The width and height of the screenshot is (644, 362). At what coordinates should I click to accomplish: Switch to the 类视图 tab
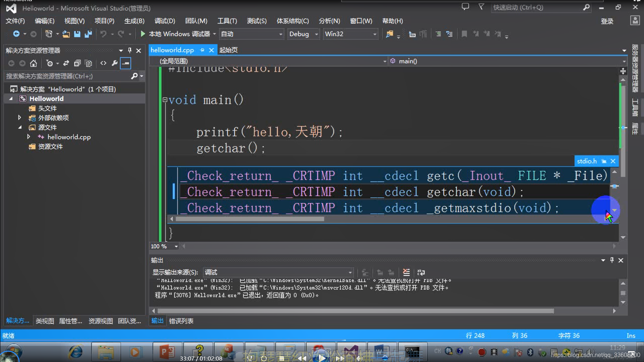point(45,321)
